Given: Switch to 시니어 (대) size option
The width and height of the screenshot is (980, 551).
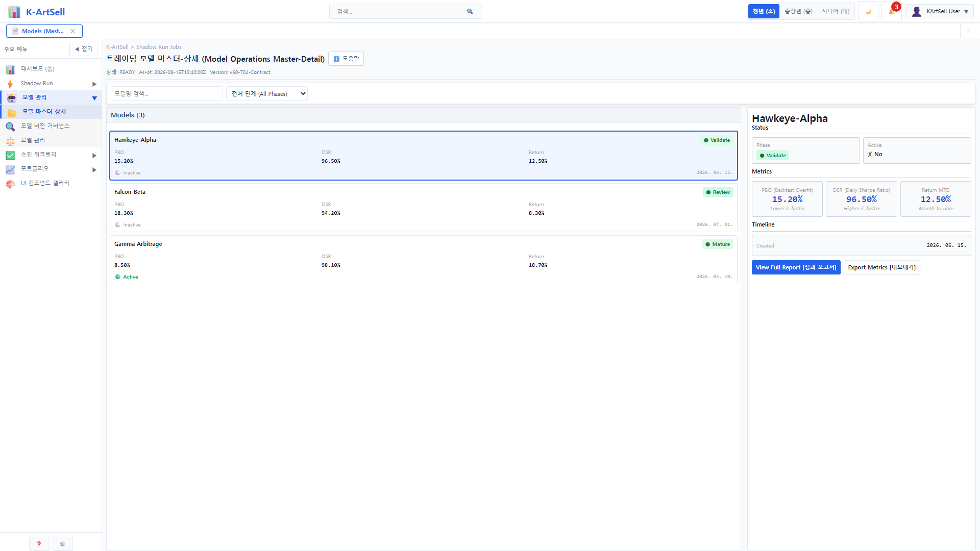Looking at the screenshot, I should pos(836,11).
